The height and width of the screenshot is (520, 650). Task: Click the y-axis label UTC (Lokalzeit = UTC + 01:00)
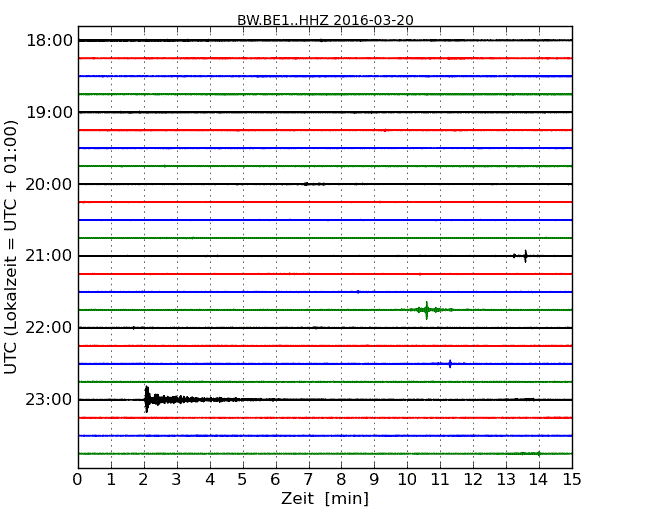point(11,247)
